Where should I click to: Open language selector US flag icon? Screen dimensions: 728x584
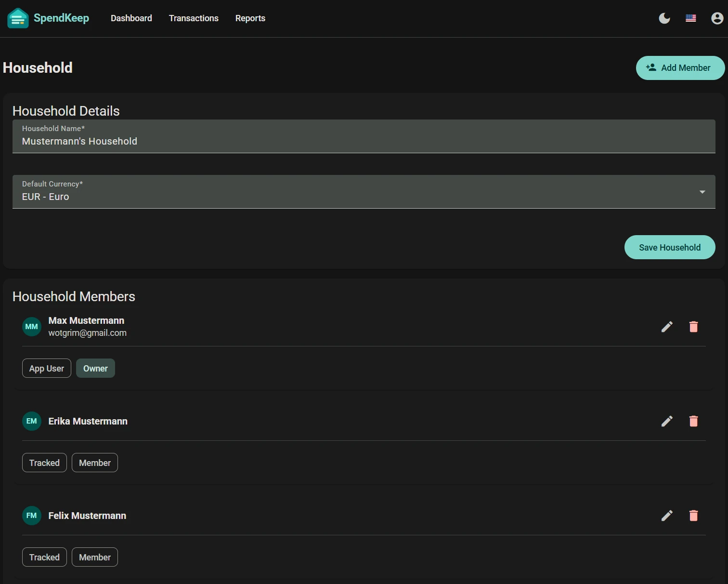pyautogui.click(x=691, y=18)
